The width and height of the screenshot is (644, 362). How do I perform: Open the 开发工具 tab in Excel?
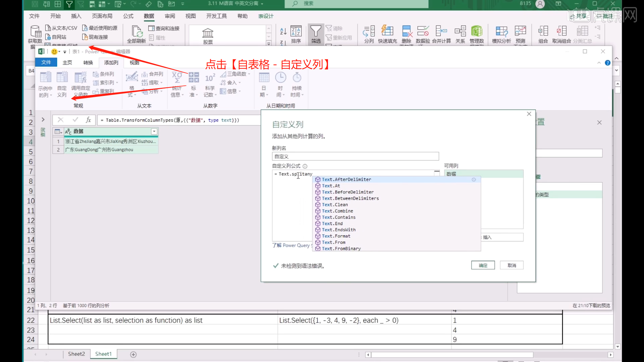click(x=216, y=16)
